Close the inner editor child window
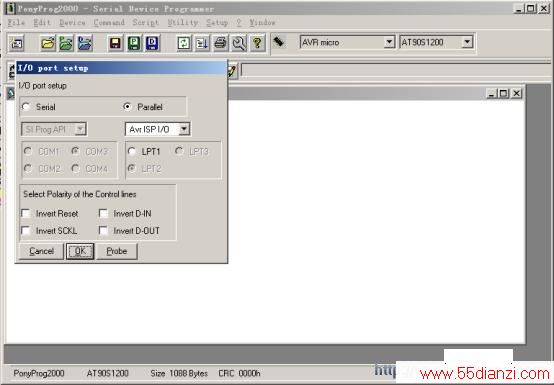This screenshot has width=554, height=385. [516, 93]
